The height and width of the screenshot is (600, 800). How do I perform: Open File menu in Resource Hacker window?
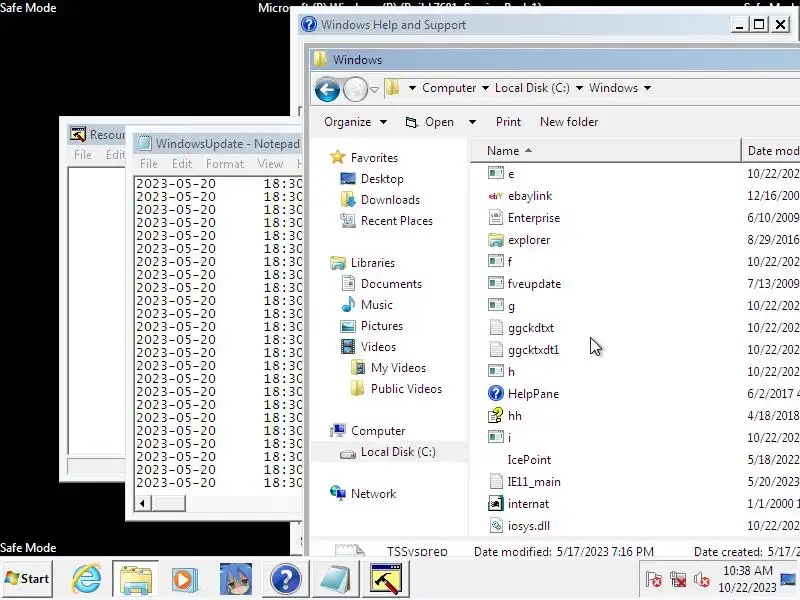pos(83,155)
